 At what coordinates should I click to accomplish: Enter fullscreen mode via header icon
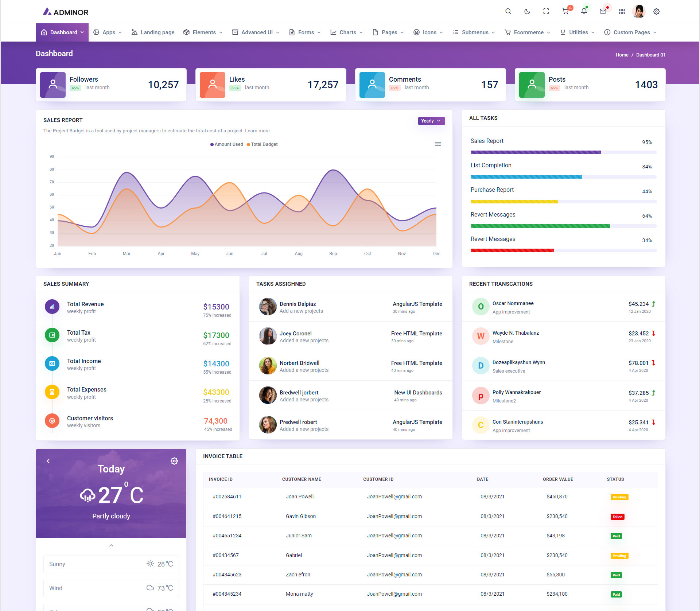pos(546,11)
